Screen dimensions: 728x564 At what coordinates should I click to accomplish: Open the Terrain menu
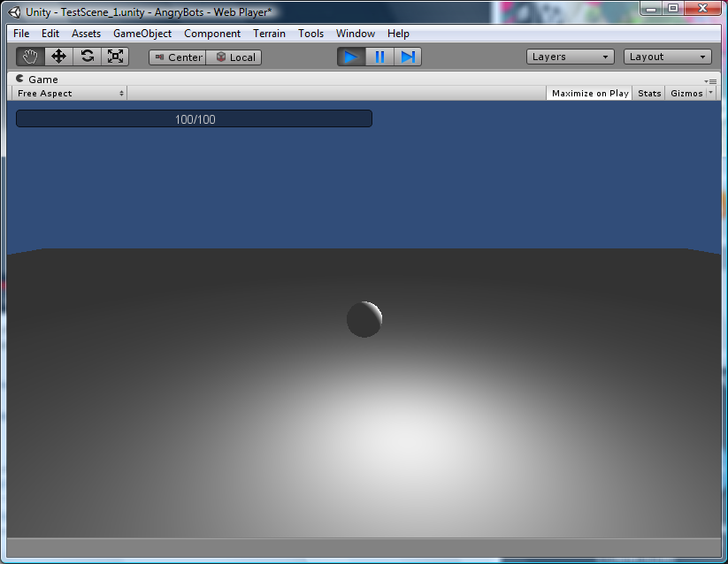pyautogui.click(x=269, y=34)
